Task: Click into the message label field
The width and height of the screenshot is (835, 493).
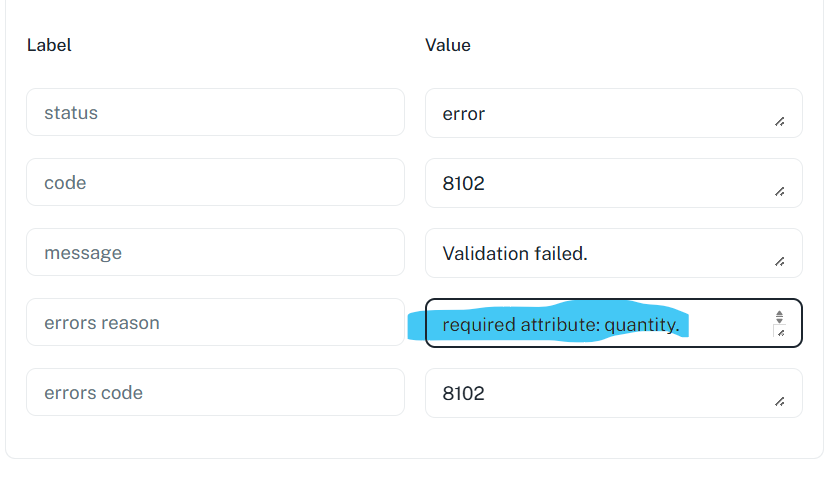Action: click(x=215, y=252)
